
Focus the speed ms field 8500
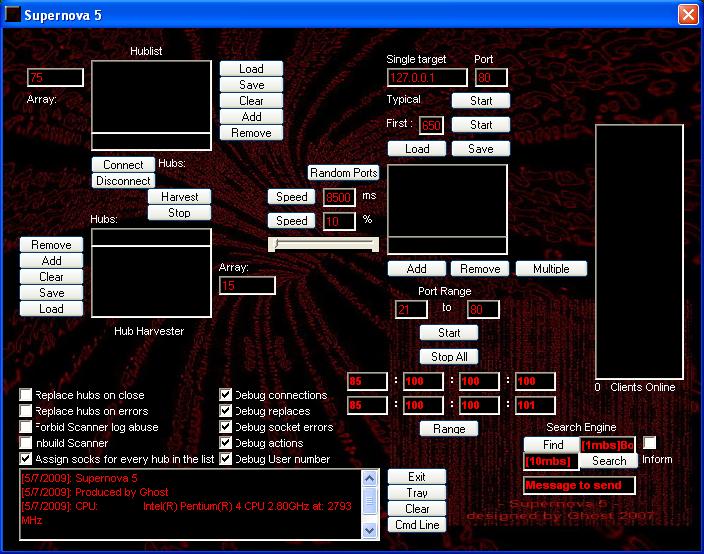pos(339,197)
